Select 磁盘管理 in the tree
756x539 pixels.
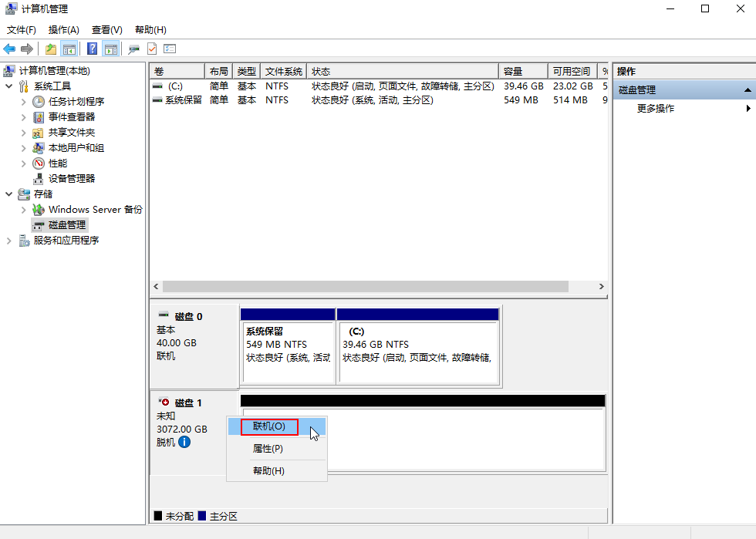tap(67, 225)
